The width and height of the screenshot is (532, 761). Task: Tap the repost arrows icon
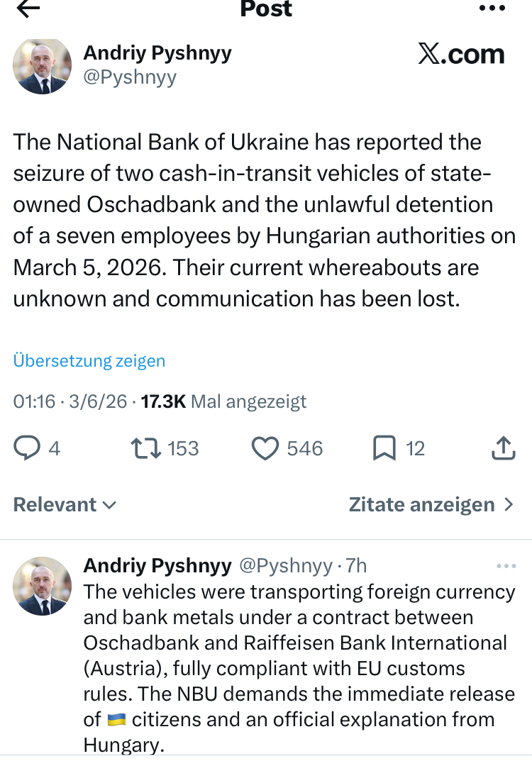pyautogui.click(x=146, y=448)
